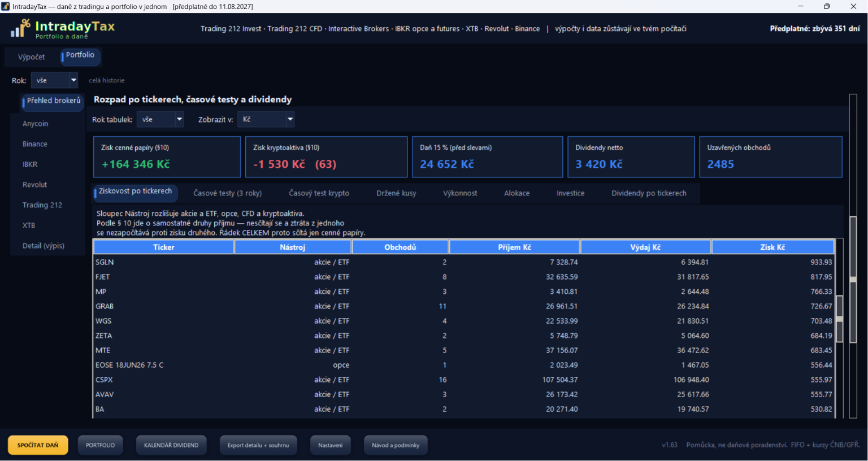
Task: Open Nastavení settings
Action: click(x=331, y=445)
